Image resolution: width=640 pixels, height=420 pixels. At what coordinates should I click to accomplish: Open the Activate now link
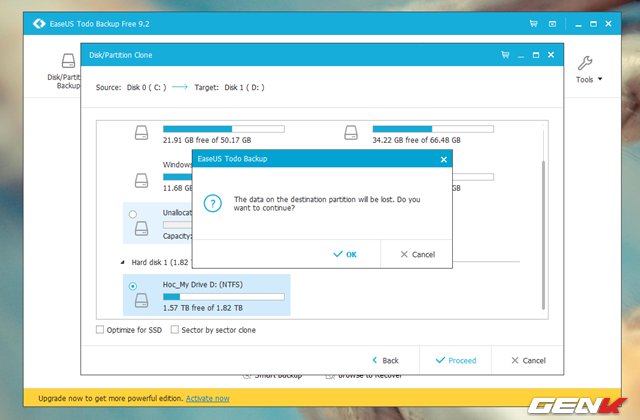(x=208, y=398)
